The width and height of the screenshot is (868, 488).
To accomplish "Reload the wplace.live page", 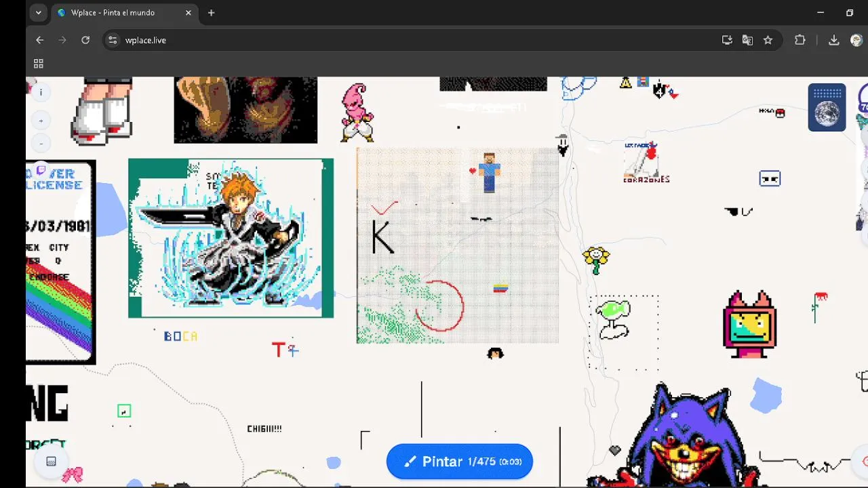I will [x=85, y=40].
